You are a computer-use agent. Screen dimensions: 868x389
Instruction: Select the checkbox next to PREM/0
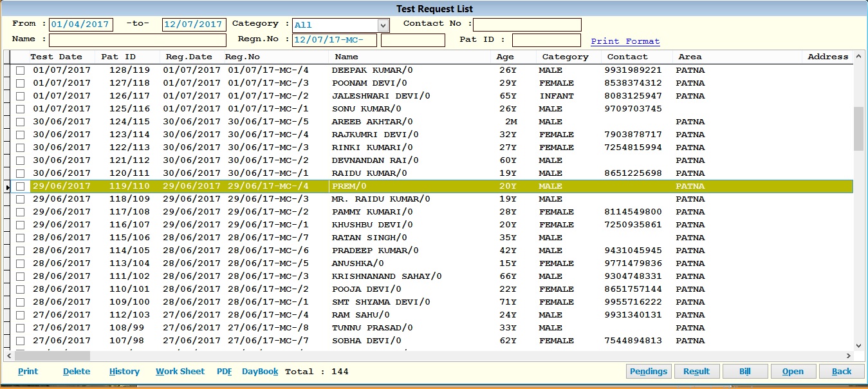[x=20, y=186]
